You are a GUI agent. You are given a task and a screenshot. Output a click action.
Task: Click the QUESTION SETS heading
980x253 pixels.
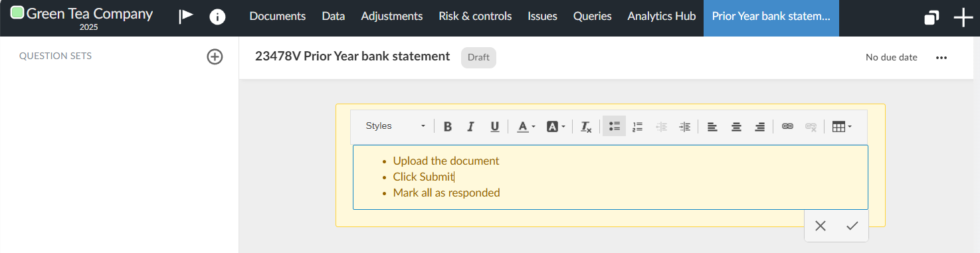56,56
